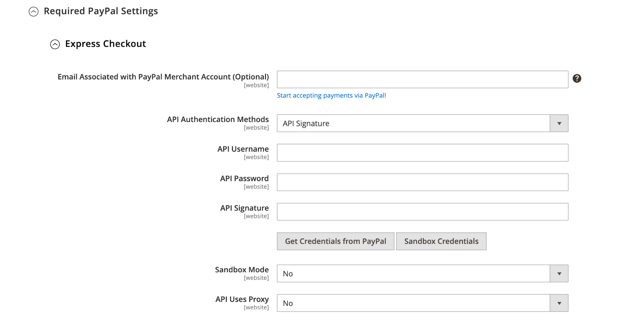Click the API Uses Proxy label
644x321 pixels.
tap(242, 299)
